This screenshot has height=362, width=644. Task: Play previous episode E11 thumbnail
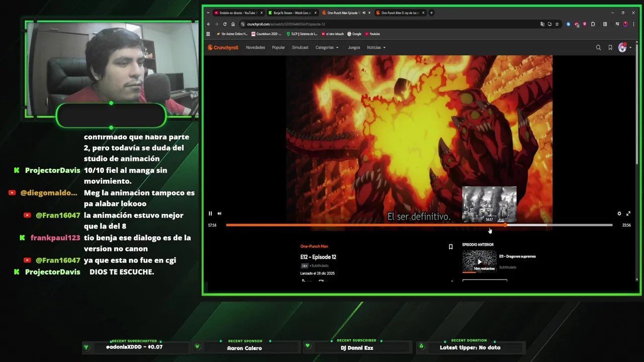click(479, 262)
